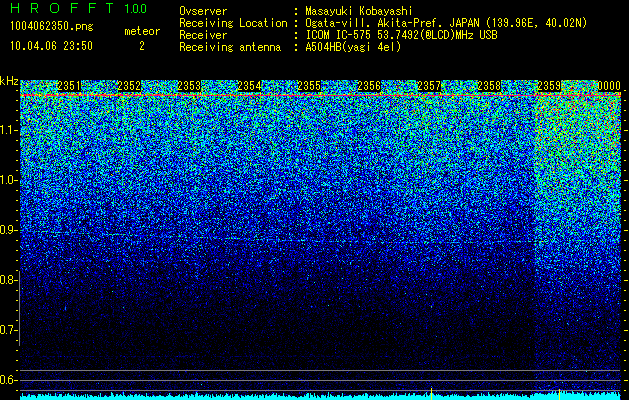629x400 pixels.
Task: Click the 0.8 kHz axis label
Action: tap(8, 280)
